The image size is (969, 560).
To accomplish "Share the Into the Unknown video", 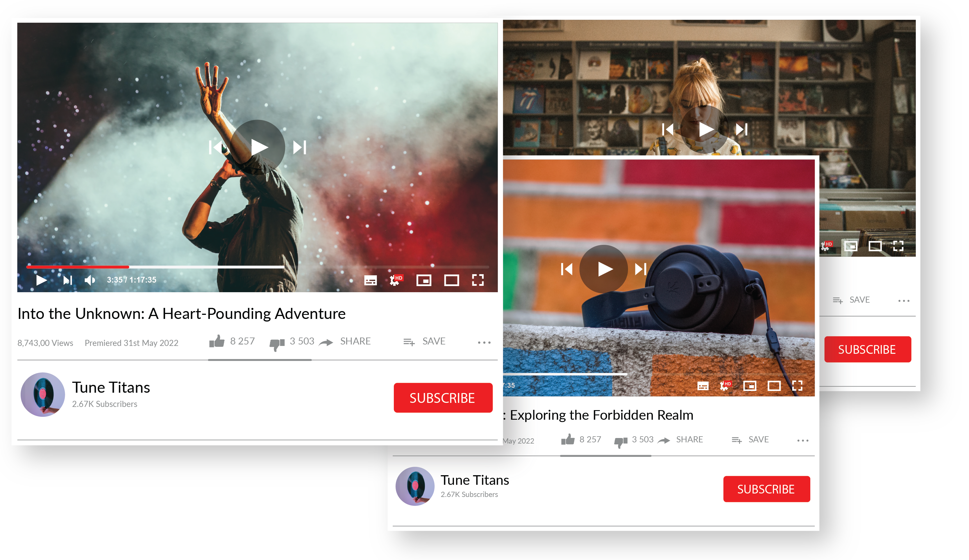I will [344, 341].
